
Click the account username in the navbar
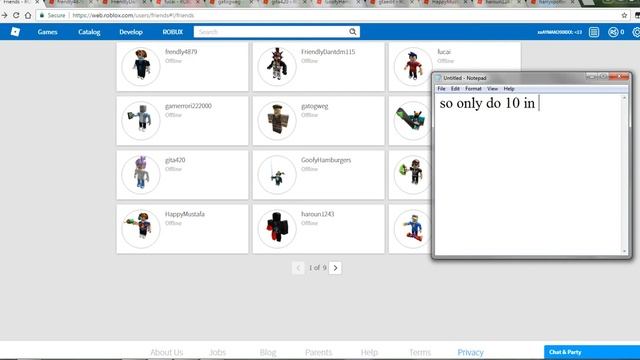[559, 32]
